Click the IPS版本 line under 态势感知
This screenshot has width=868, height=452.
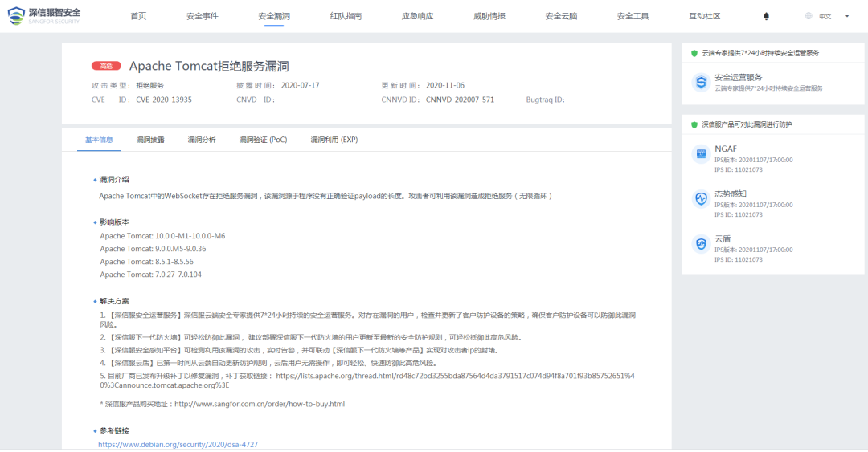(753, 205)
